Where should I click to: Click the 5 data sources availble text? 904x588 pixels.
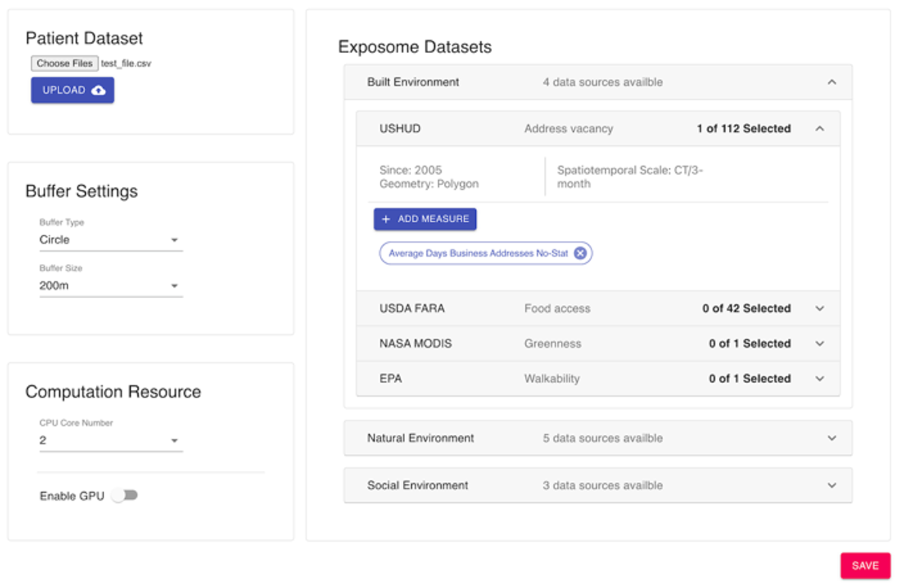coord(602,438)
